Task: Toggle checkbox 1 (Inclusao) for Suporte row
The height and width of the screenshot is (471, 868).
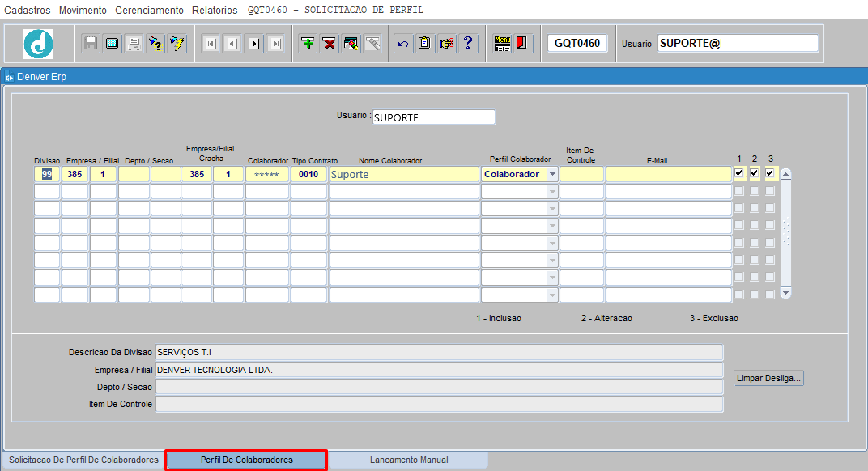Action: click(739, 173)
